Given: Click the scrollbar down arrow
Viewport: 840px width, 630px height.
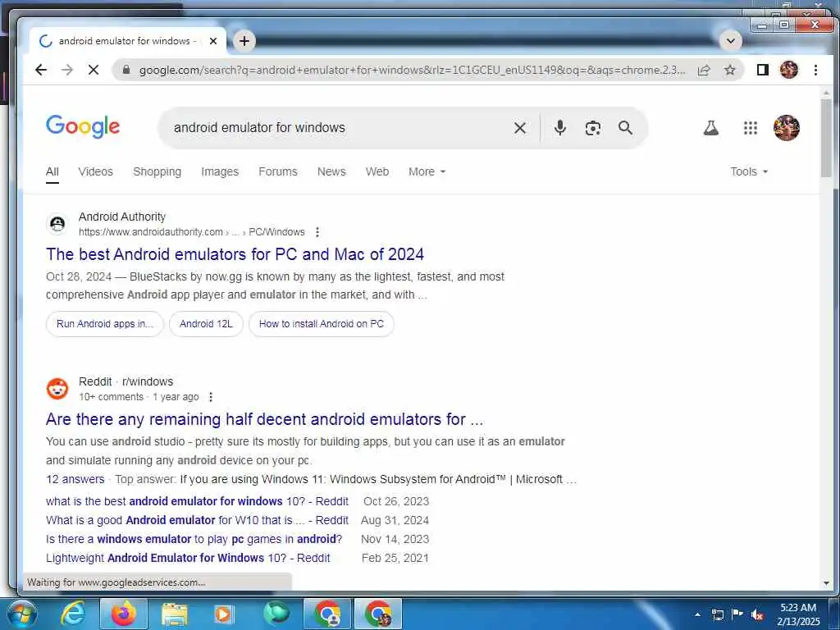Looking at the screenshot, I should 825,583.
